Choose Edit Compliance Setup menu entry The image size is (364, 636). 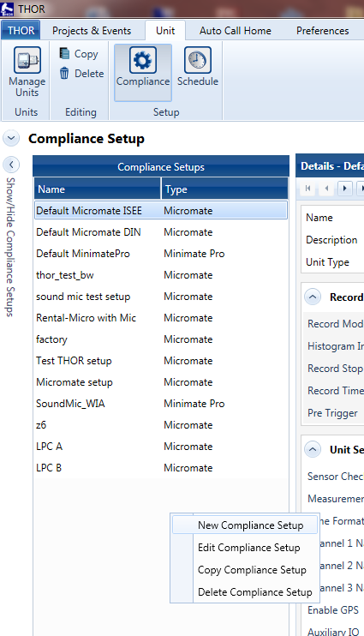244,548
